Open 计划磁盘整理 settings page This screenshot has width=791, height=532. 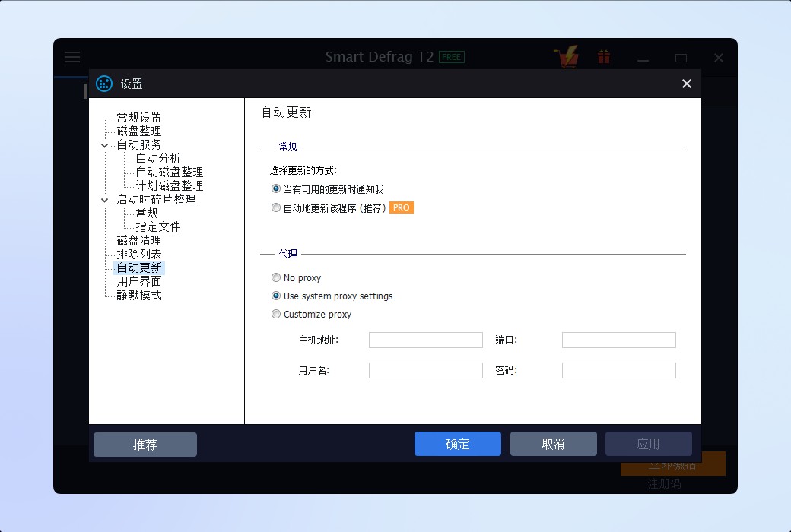point(170,185)
